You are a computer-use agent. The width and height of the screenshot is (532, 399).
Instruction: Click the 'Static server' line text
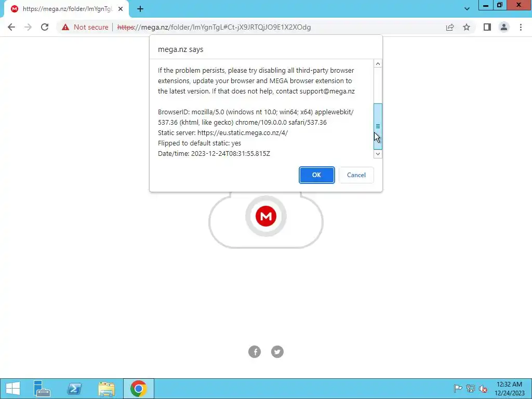[223, 132]
